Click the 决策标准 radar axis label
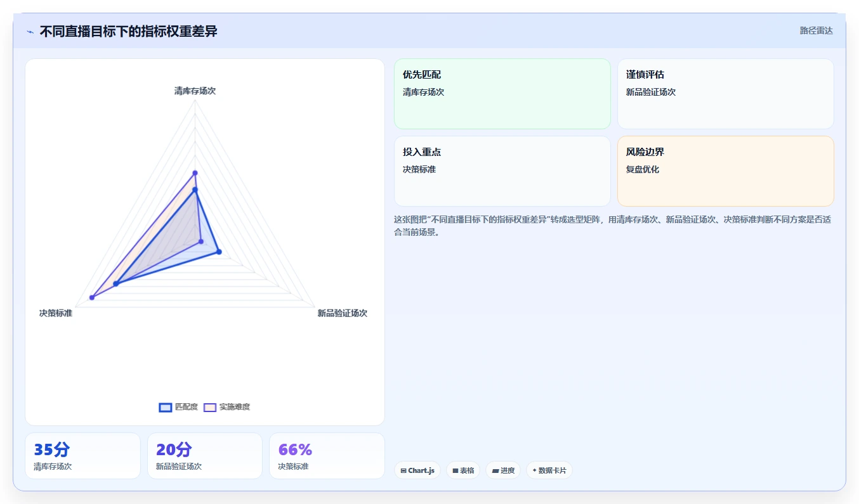 [56, 313]
